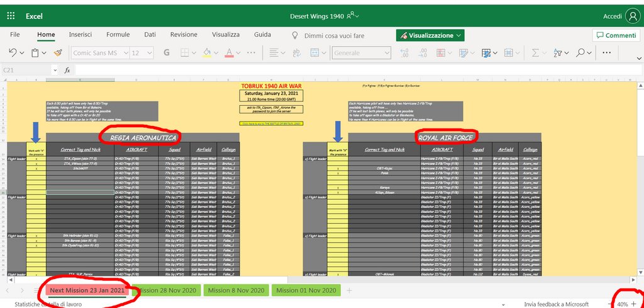Image resolution: width=644 pixels, height=308 pixels.
Task: Click the Commenti button
Action: click(x=616, y=35)
